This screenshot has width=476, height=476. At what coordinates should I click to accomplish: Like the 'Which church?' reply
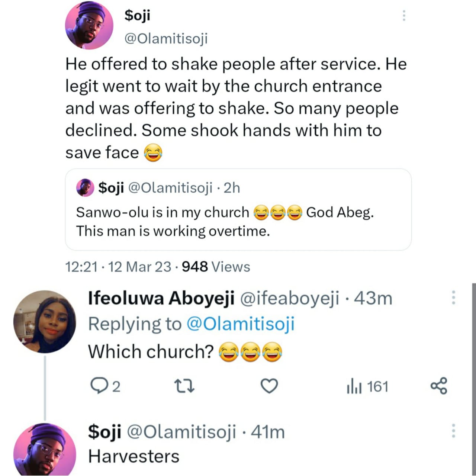click(269, 386)
